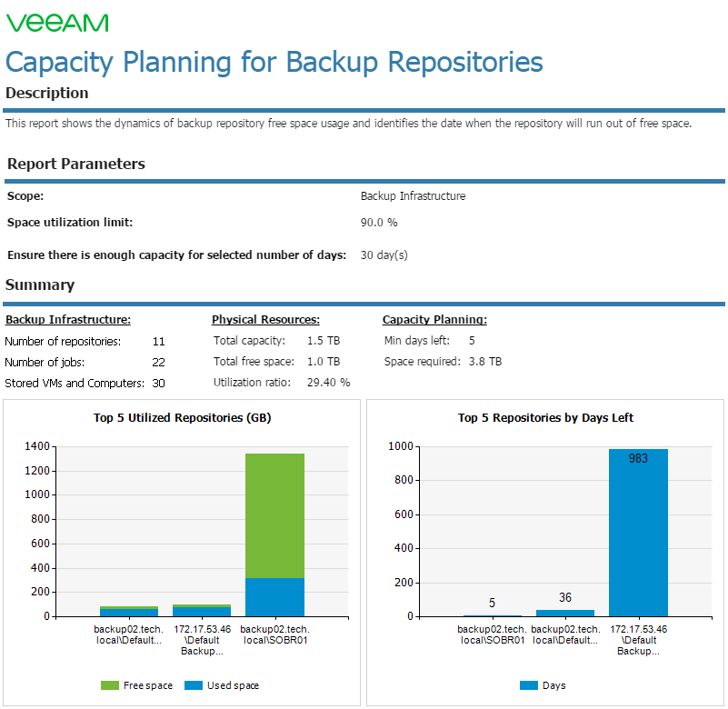Image resolution: width=728 pixels, height=709 pixels.
Task: Click the blue used-space segment of the SOBR01 bar
Action: (x=274, y=597)
